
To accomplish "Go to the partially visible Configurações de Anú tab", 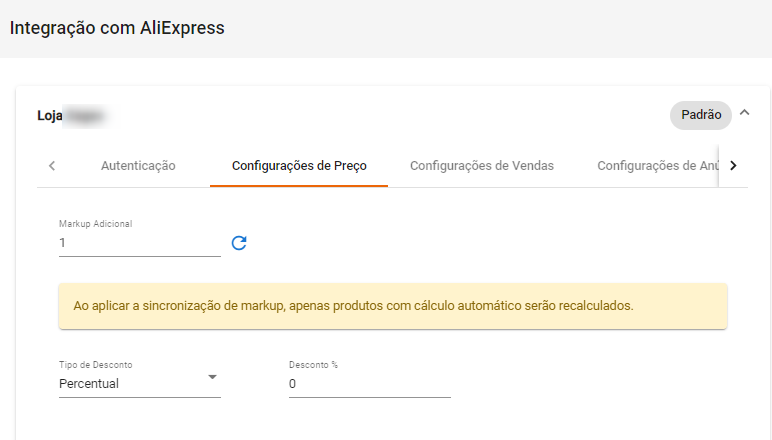I will (658, 166).
